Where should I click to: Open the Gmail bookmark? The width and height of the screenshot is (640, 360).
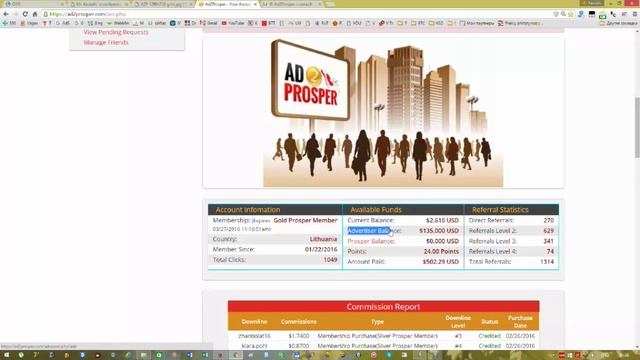click(209, 23)
